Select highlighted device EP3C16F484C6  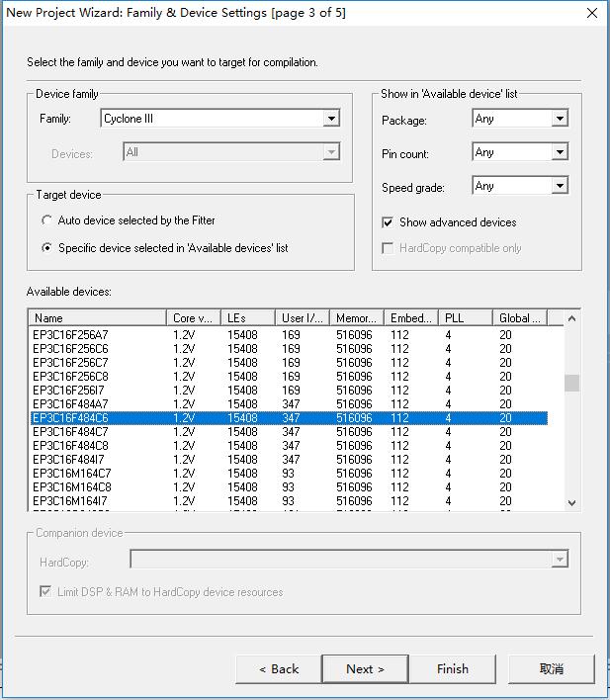pyautogui.click(x=289, y=418)
